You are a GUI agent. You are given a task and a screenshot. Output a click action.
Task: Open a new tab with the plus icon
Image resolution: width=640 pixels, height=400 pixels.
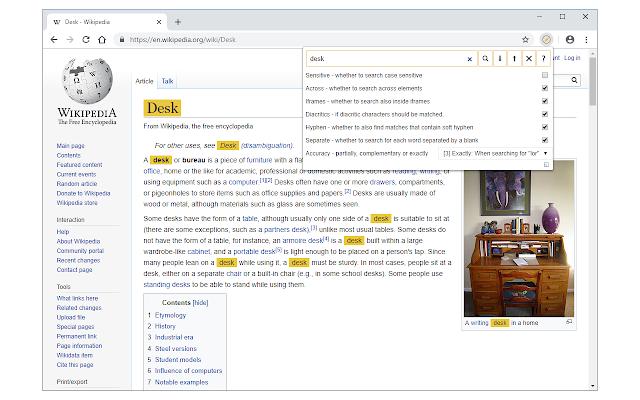coord(178,22)
